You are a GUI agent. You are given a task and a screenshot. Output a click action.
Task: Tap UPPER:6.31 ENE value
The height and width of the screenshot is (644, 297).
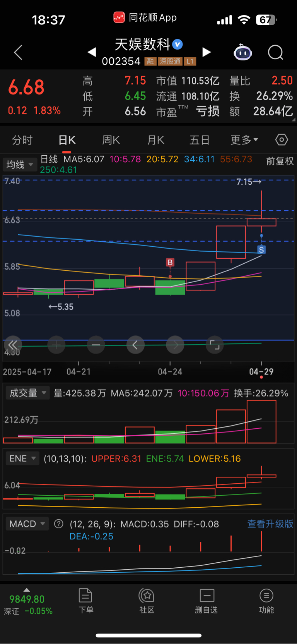116,459
